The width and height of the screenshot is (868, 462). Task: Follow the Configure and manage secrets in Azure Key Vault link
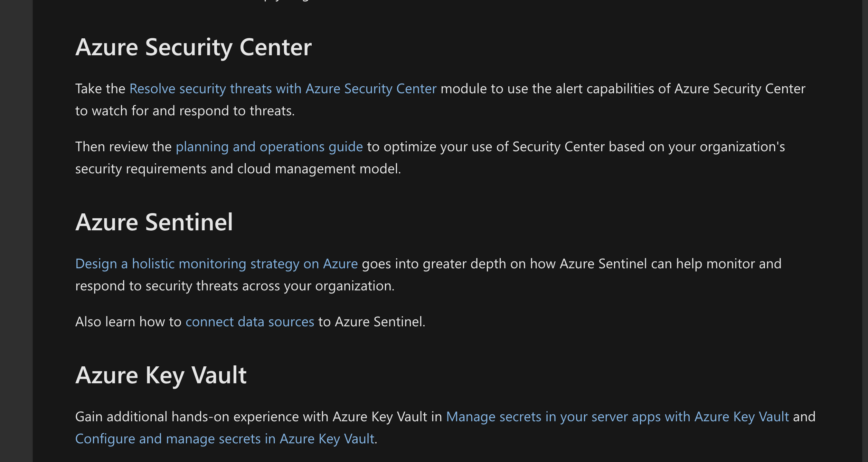pos(225,439)
